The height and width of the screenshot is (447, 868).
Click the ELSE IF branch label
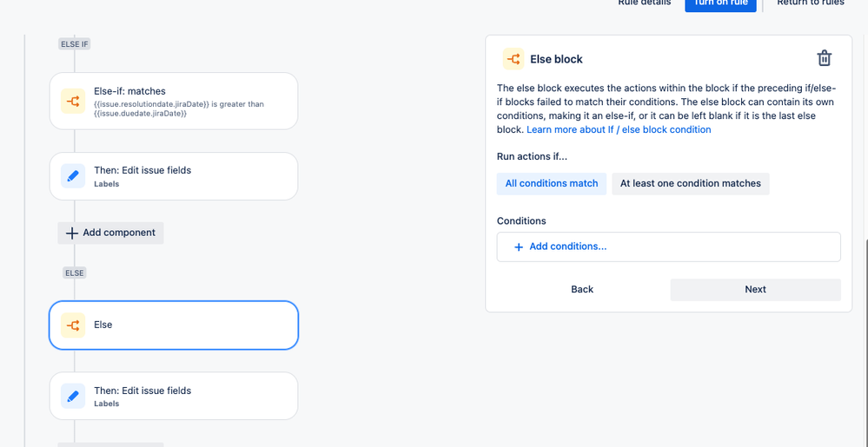tap(74, 44)
